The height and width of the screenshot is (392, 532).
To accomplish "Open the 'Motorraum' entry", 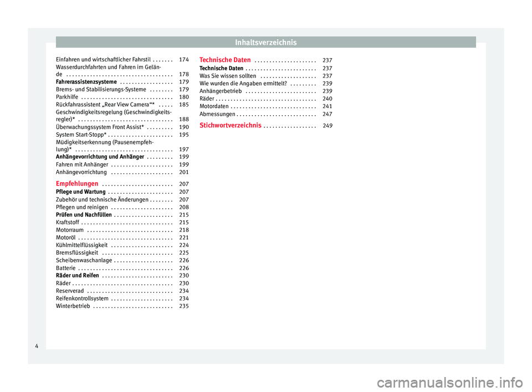I will click(122, 230).
